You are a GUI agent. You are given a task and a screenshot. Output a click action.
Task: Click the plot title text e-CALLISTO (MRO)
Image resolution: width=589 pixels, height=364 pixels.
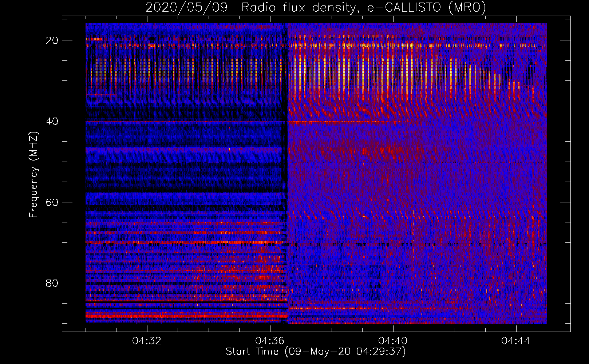426,8
